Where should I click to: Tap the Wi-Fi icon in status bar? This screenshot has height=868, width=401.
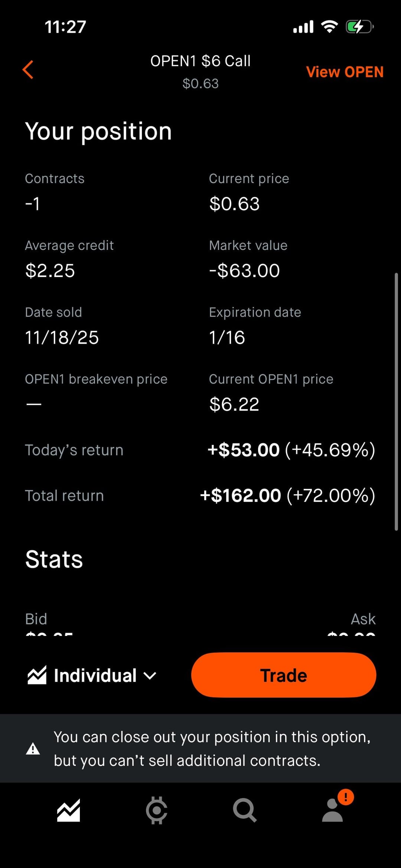point(329,27)
